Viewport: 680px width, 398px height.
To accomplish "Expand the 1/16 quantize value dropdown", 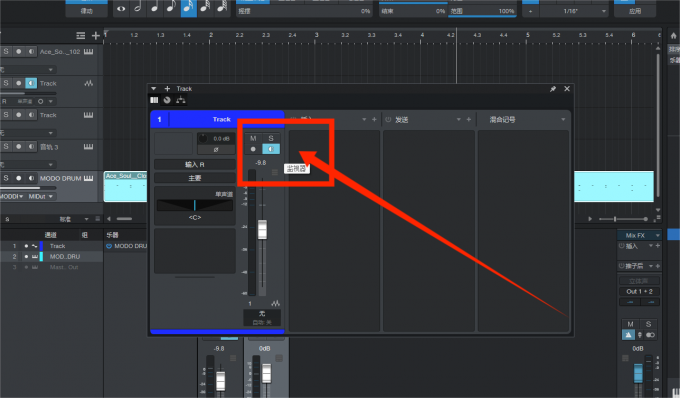I will coord(604,11).
